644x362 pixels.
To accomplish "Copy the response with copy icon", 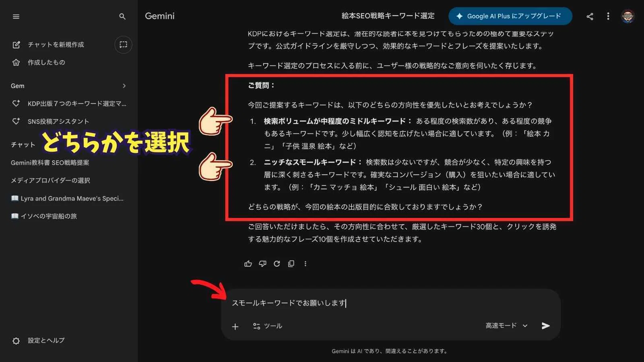I will click(291, 264).
